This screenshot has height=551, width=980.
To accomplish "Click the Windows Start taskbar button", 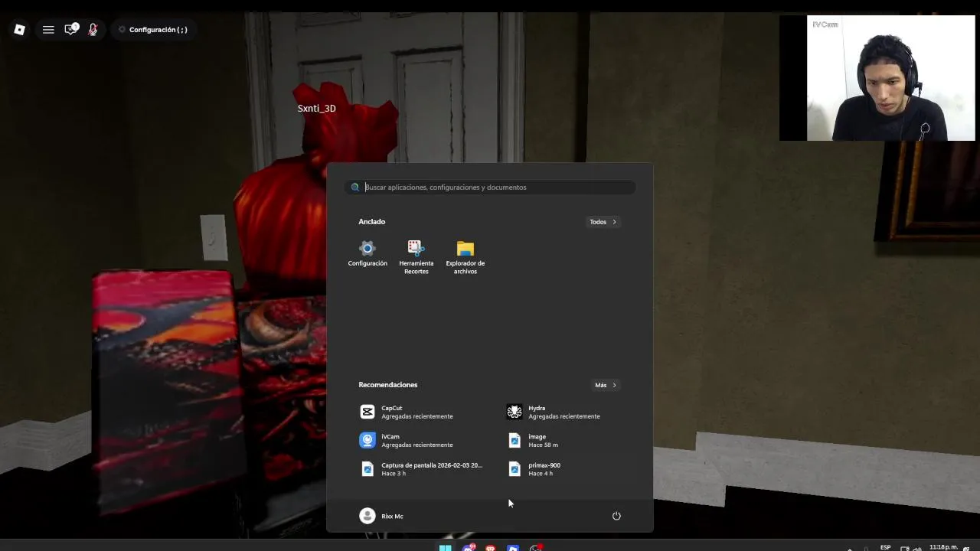I will 445,547.
